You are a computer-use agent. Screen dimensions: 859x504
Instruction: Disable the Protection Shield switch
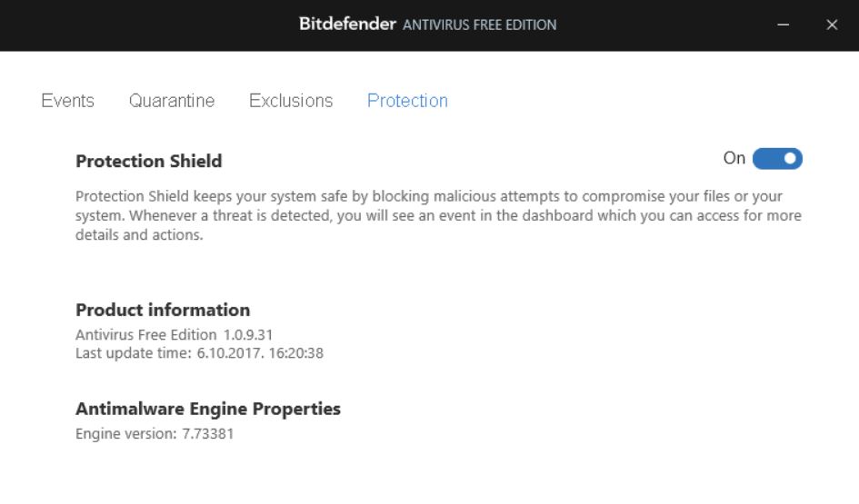pyautogui.click(x=778, y=159)
